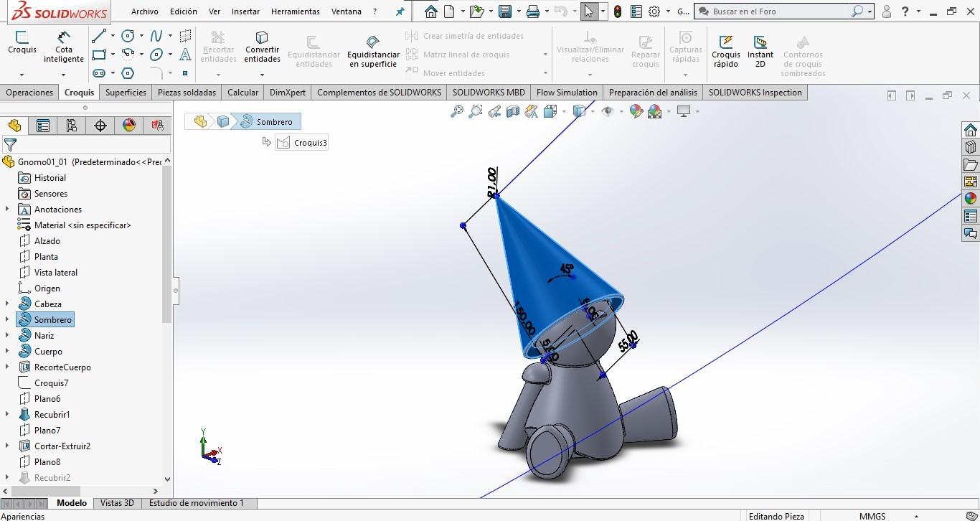Click Zoom to Fit magnifier icon

click(x=457, y=111)
